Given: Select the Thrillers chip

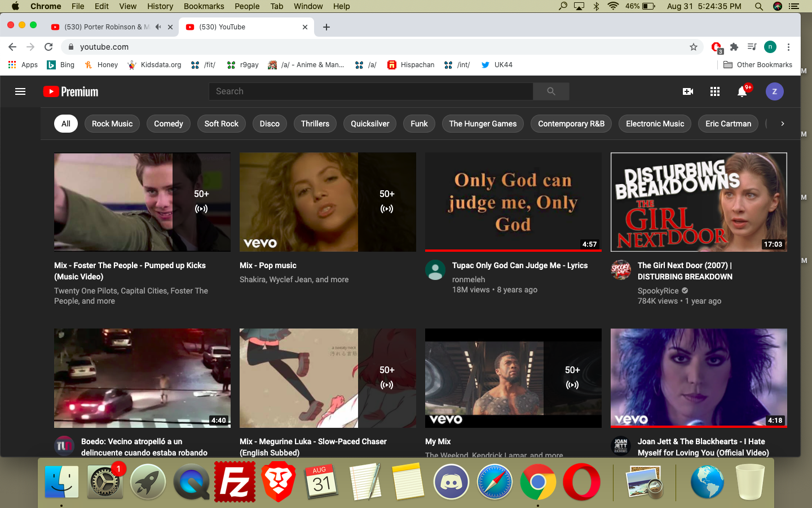Looking at the screenshot, I should pyautogui.click(x=315, y=124).
